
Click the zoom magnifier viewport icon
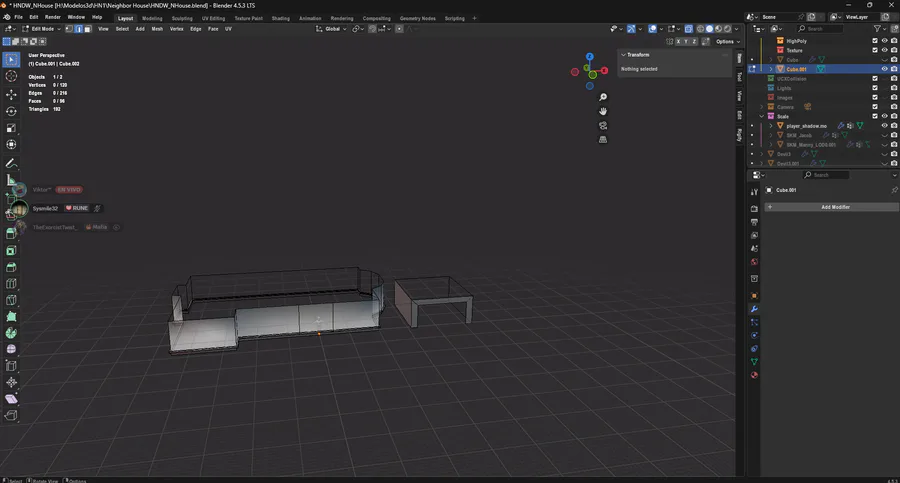(603, 97)
